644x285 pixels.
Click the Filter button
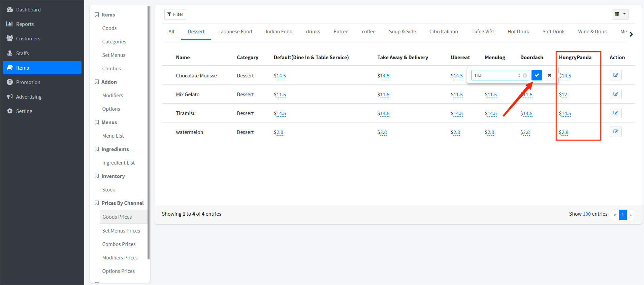click(x=175, y=14)
